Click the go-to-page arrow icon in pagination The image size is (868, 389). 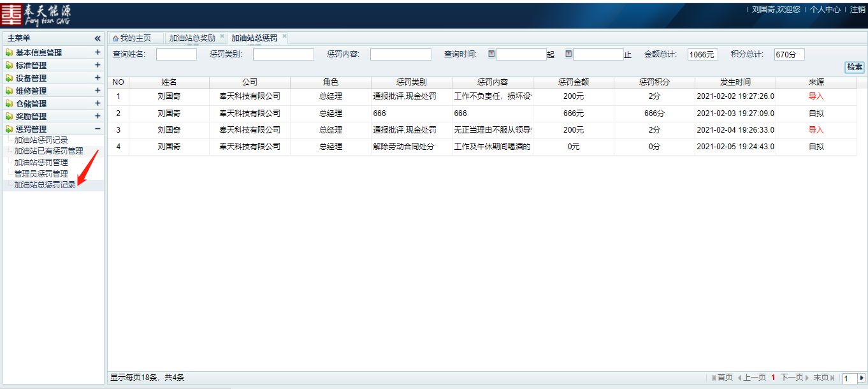(x=862, y=378)
